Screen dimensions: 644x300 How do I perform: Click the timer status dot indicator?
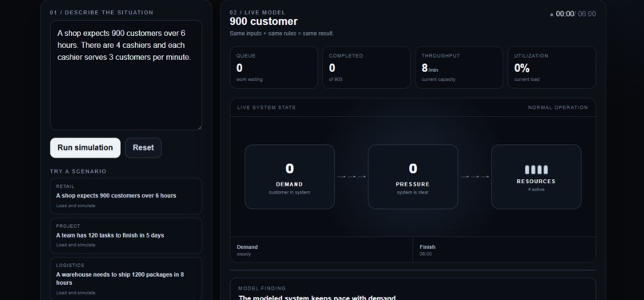click(x=551, y=14)
